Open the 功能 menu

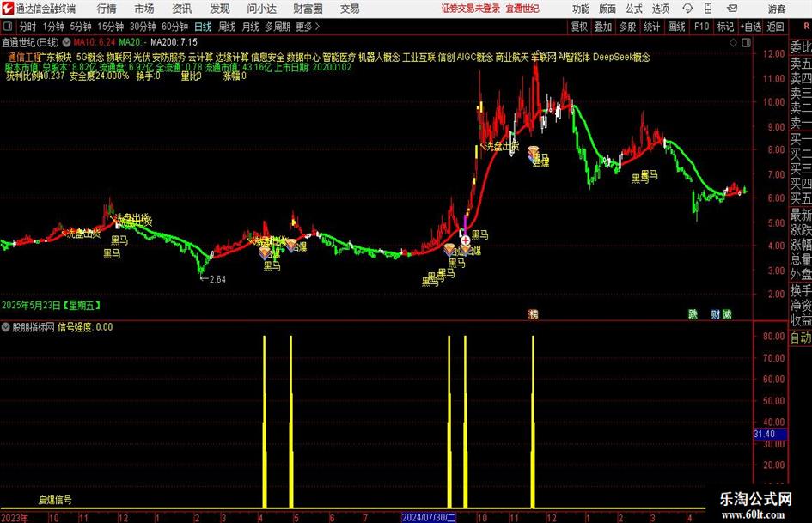(581, 9)
